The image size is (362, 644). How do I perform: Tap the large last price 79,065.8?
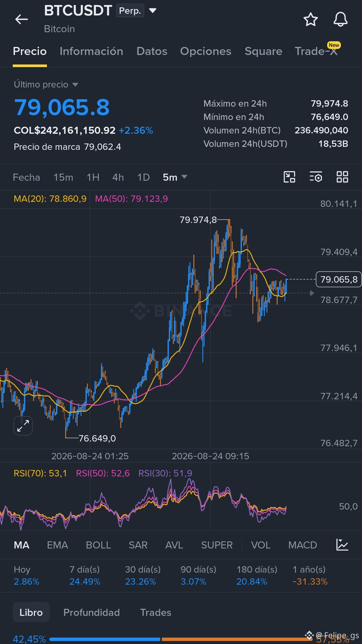(x=62, y=108)
